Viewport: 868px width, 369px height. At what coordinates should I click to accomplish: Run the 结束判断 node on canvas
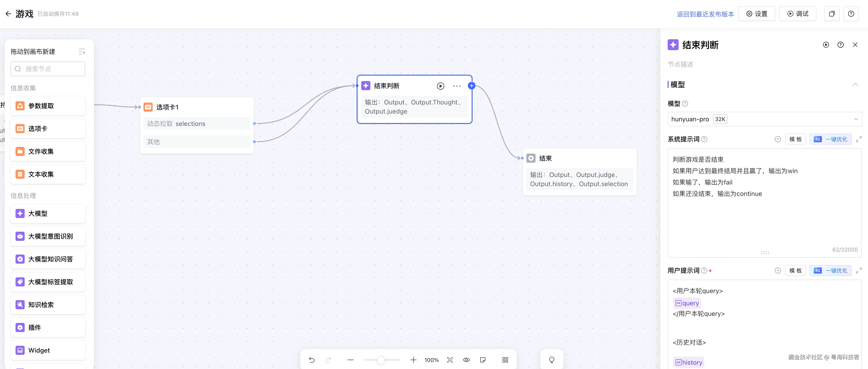point(440,86)
